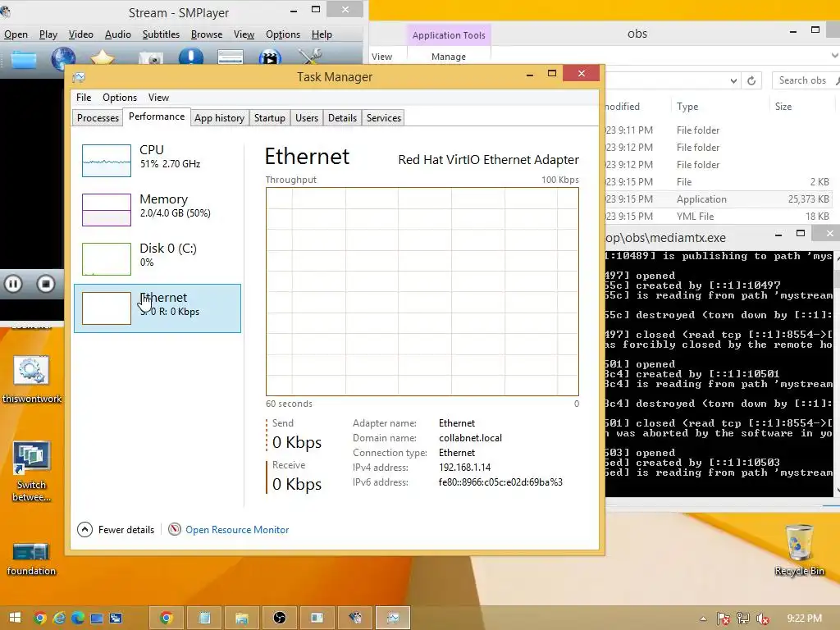Open SMPlayer Browse menu

tap(206, 34)
